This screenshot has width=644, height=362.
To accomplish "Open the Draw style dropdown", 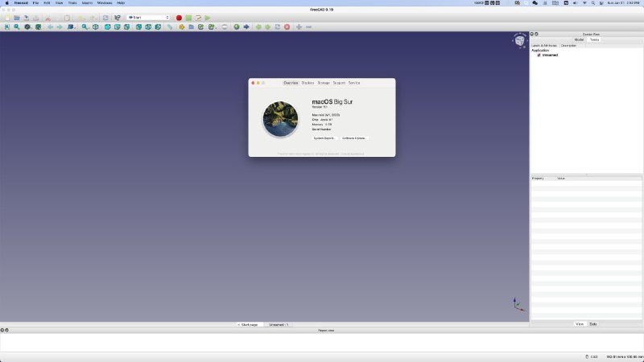I will [x=27, y=27].
